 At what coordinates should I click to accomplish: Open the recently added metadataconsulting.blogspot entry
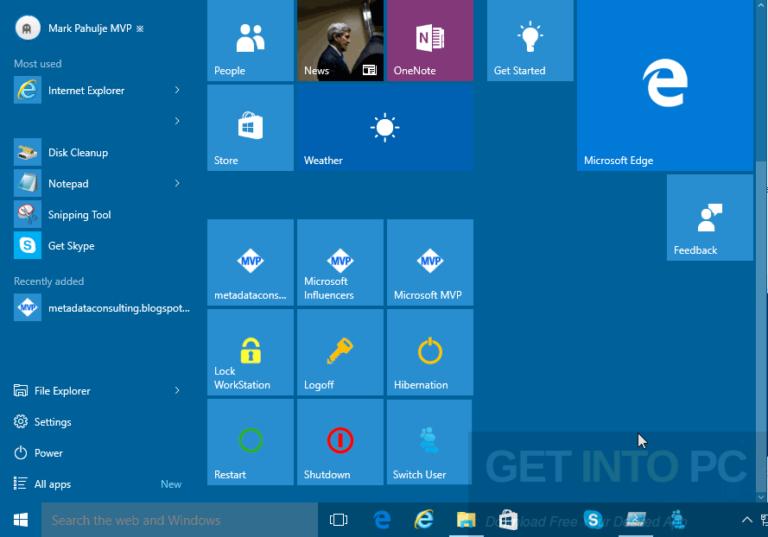[x=102, y=308]
